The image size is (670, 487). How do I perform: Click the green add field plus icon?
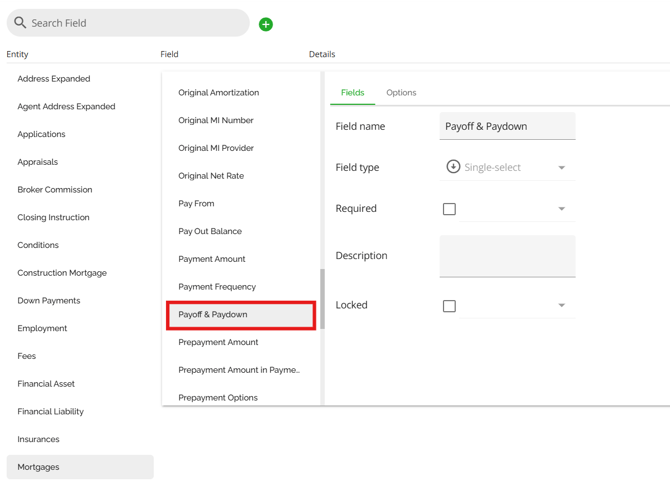(x=266, y=24)
